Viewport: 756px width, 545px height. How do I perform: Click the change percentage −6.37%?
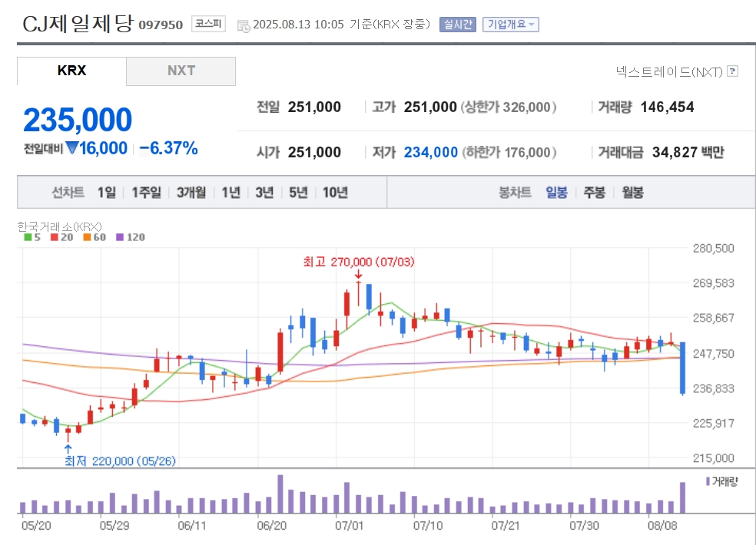coord(169,148)
